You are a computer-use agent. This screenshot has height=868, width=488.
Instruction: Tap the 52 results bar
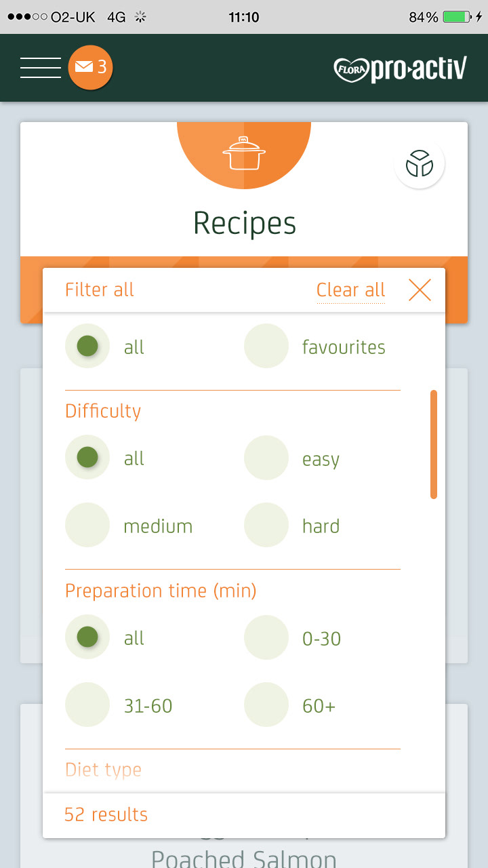pyautogui.click(x=244, y=814)
